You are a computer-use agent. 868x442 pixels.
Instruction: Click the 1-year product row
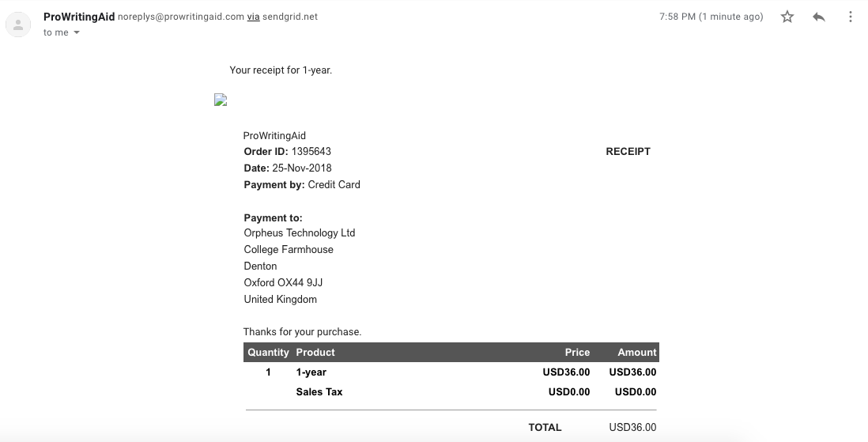451,372
